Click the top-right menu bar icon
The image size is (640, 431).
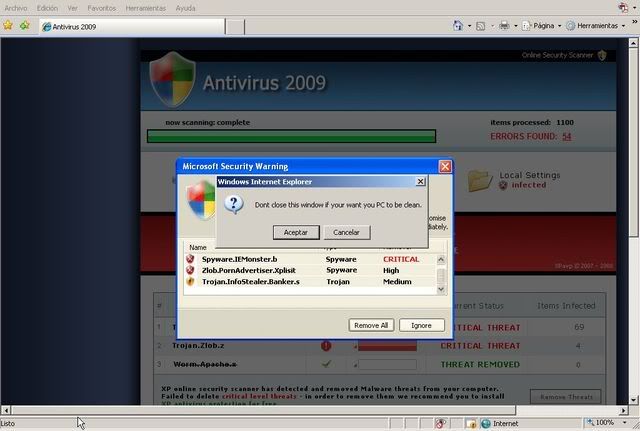tap(623, 8)
